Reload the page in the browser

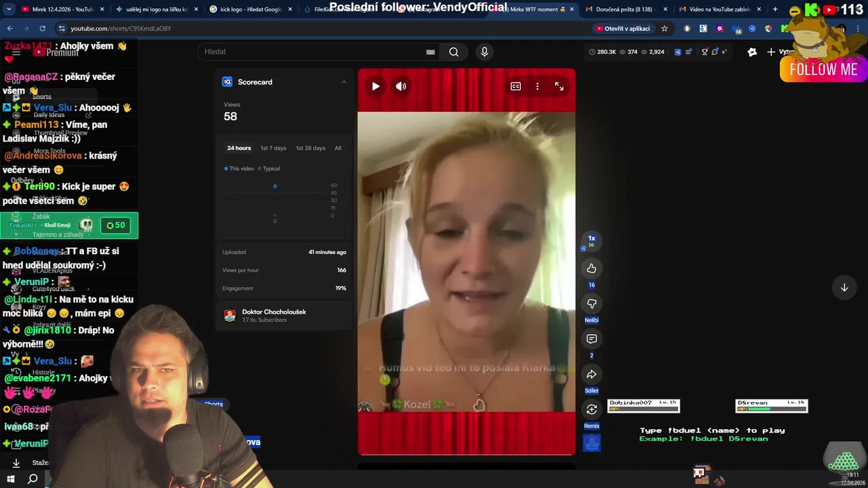[42, 28]
